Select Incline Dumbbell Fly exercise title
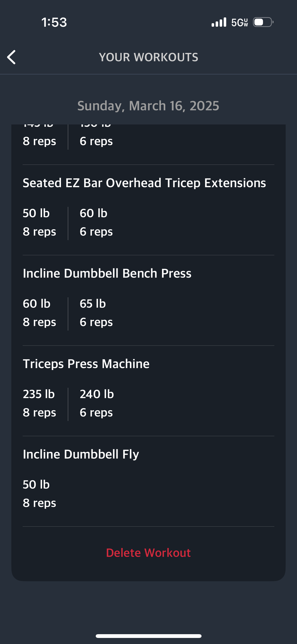The height and width of the screenshot is (644, 297). pos(81,454)
